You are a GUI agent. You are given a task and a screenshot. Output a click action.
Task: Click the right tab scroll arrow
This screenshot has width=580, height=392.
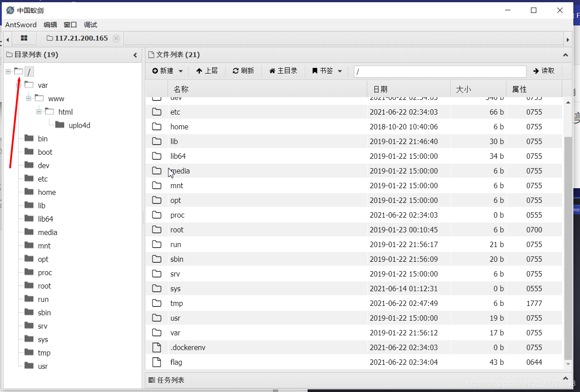[x=568, y=39]
